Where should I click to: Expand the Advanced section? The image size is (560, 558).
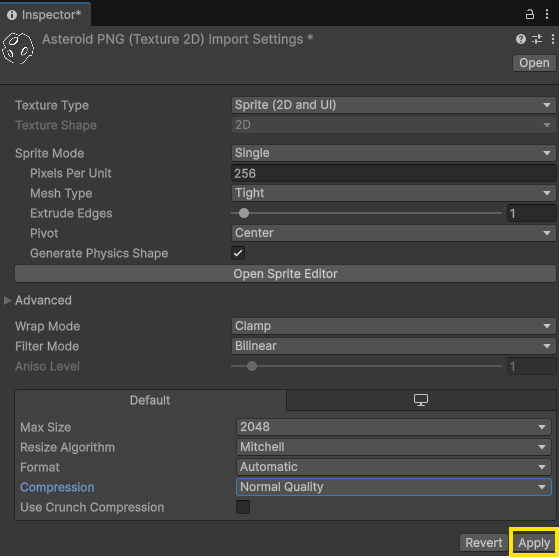click(x=8, y=300)
